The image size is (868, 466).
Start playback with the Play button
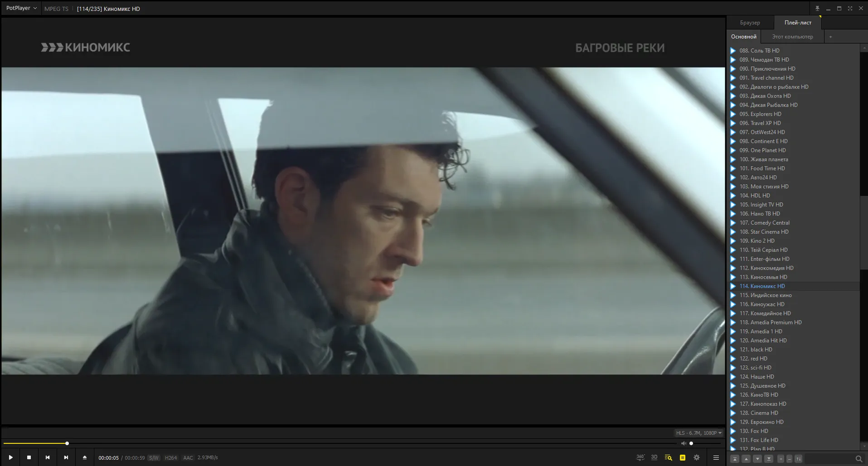point(10,457)
